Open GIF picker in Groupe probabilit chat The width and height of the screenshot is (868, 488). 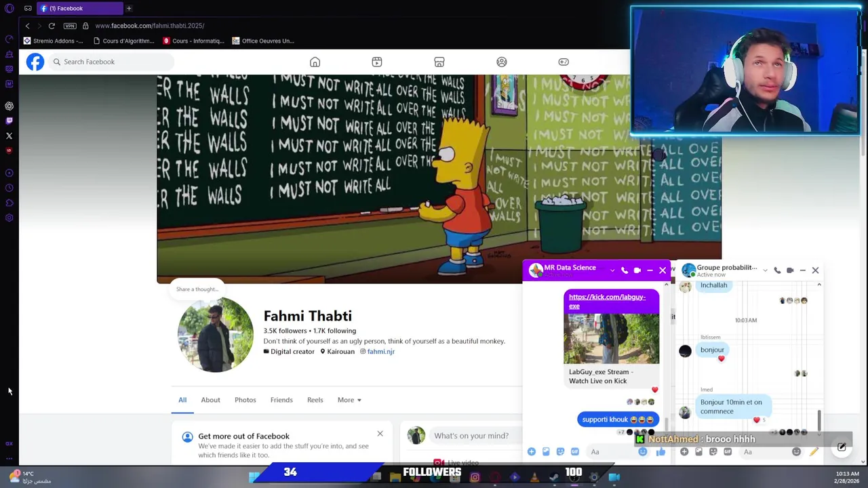click(x=728, y=451)
